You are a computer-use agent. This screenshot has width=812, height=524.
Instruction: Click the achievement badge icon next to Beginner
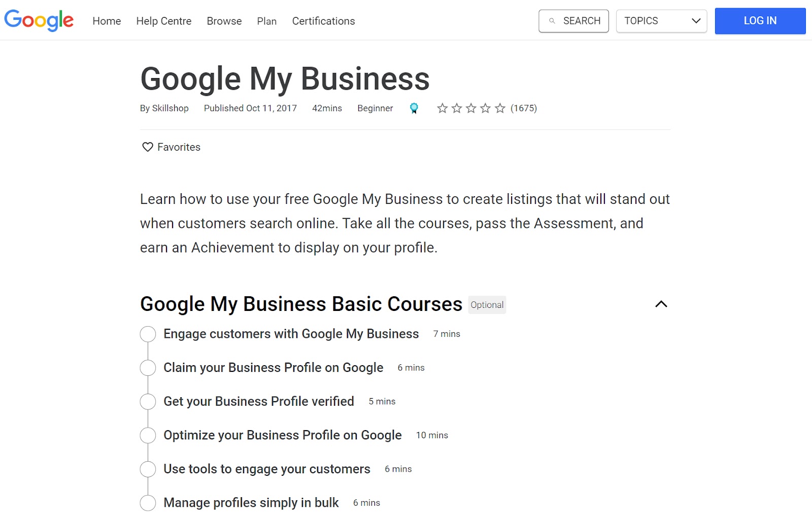(x=414, y=108)
